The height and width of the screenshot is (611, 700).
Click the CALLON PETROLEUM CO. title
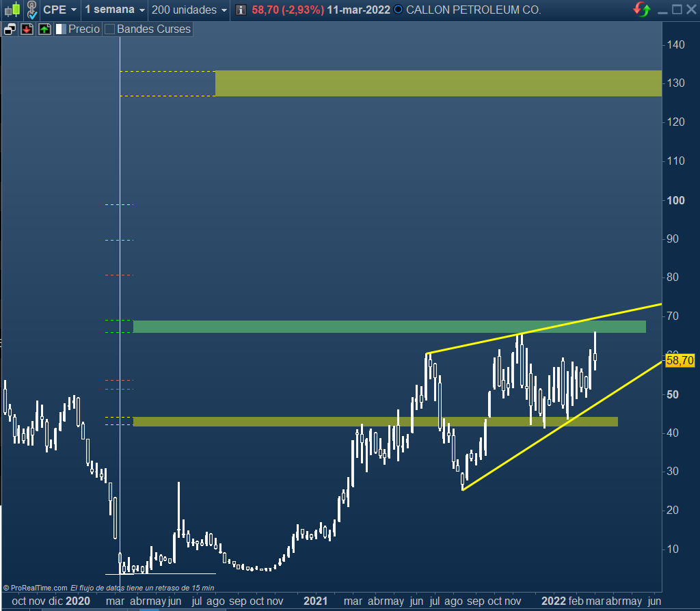pos(474,10)
